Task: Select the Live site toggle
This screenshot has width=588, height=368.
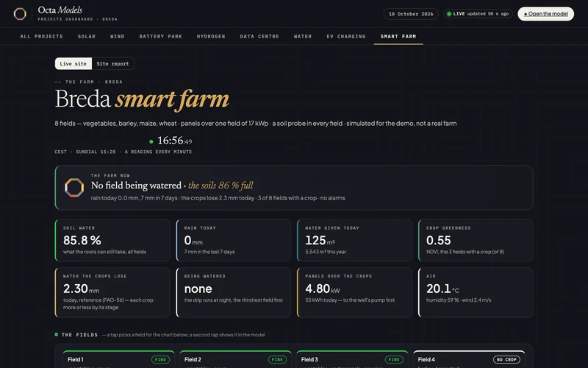Action: tap(73, 63)
